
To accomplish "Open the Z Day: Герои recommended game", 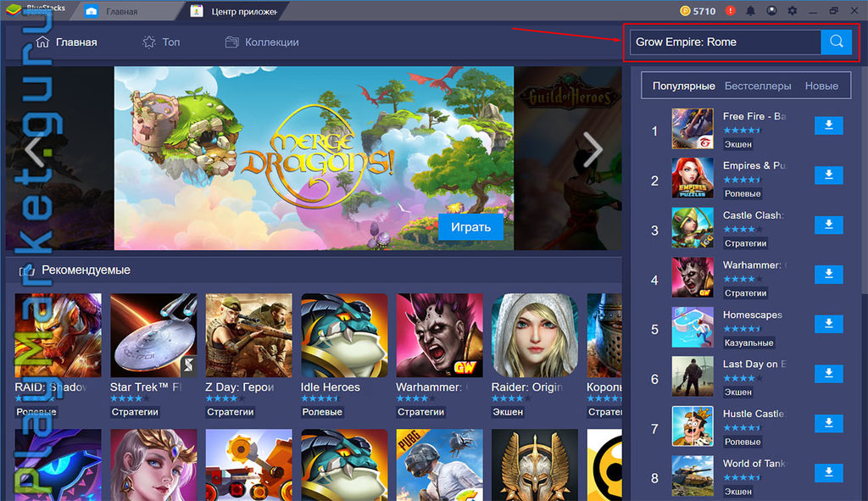I will coord(248,336).
